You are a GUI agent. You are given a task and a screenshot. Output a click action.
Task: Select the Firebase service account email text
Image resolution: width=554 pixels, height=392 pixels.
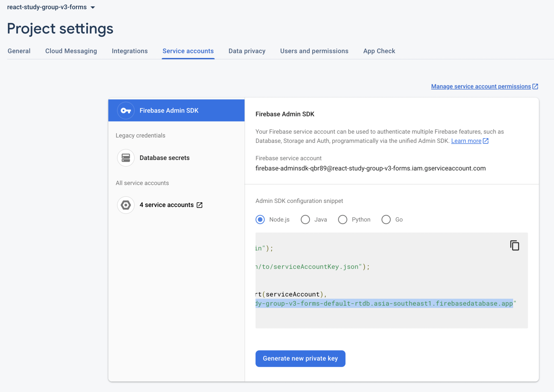point(371,168)
